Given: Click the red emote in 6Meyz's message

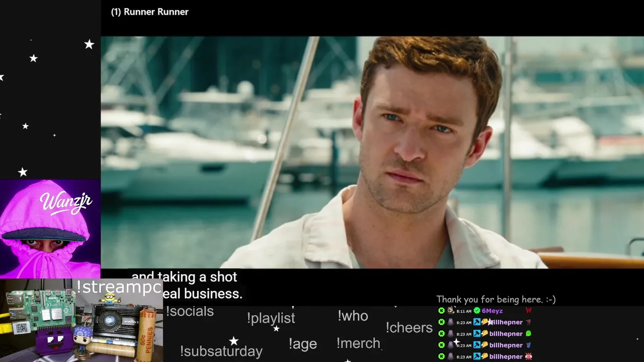Looking at the screenshot, I should coord(528,311).
